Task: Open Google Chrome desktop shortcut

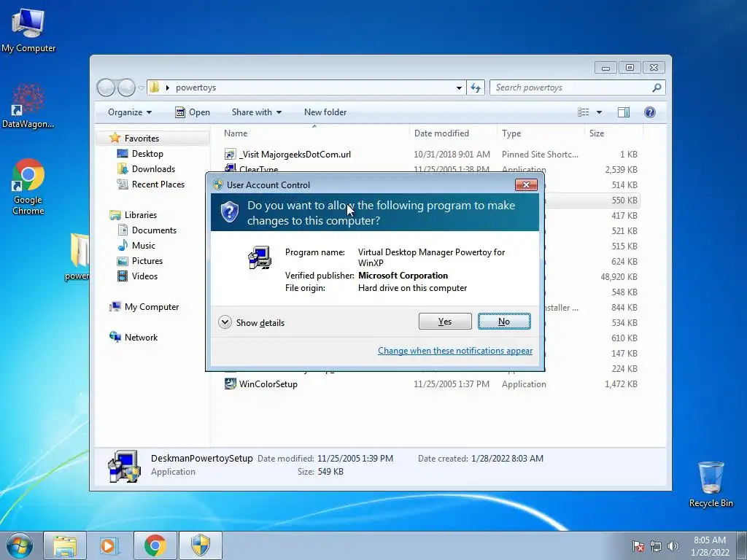Action: point(28,187)
